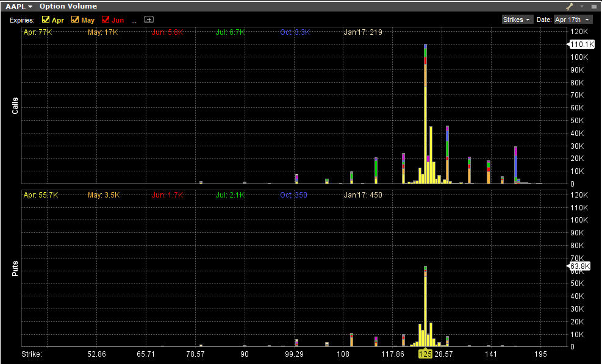Toggle the Jun expiry checkbox
Image resolution: width=602 pixels, height=364 pixels.
coord(105,20)
